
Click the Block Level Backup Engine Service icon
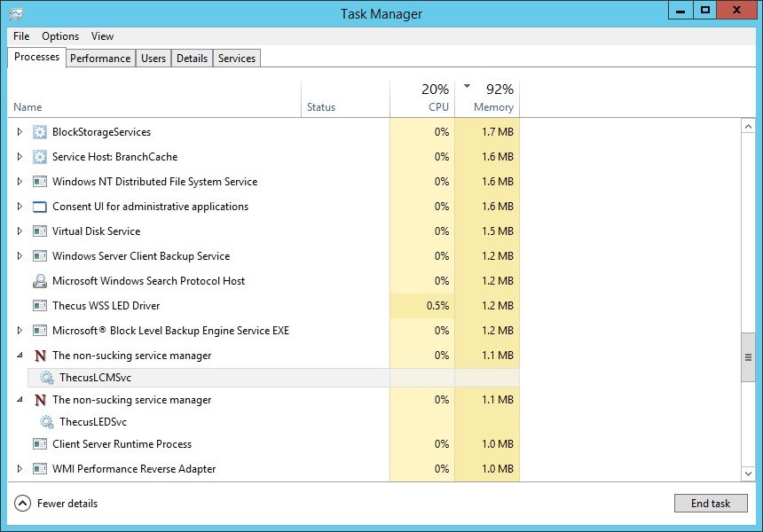click(39, 330)
